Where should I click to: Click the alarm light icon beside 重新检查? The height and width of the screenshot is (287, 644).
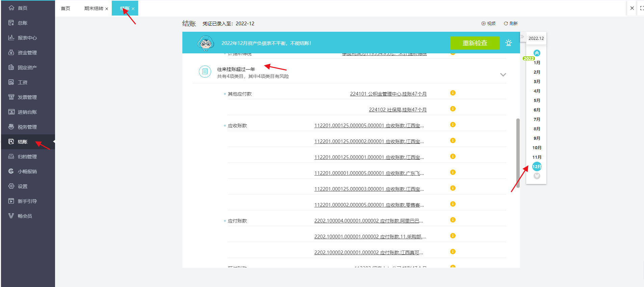pyautogui.click(x=508, y=43)
